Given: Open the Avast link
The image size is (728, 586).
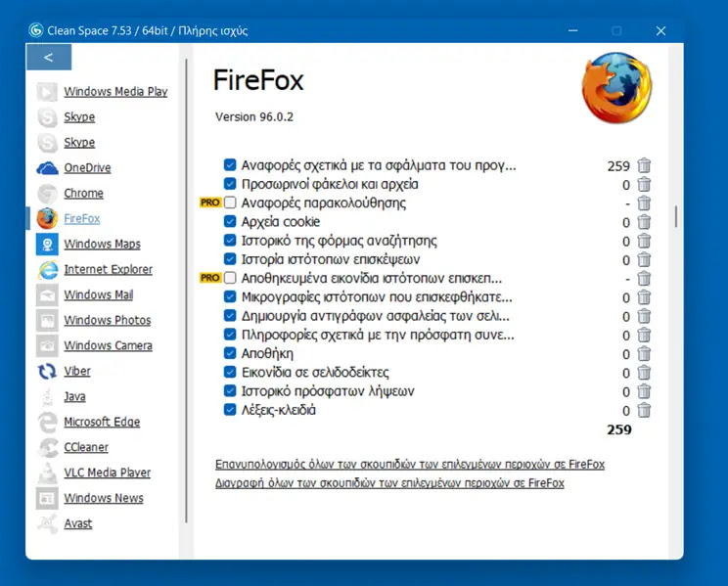Looking at the screenshot, I should (x=78, y=523).
